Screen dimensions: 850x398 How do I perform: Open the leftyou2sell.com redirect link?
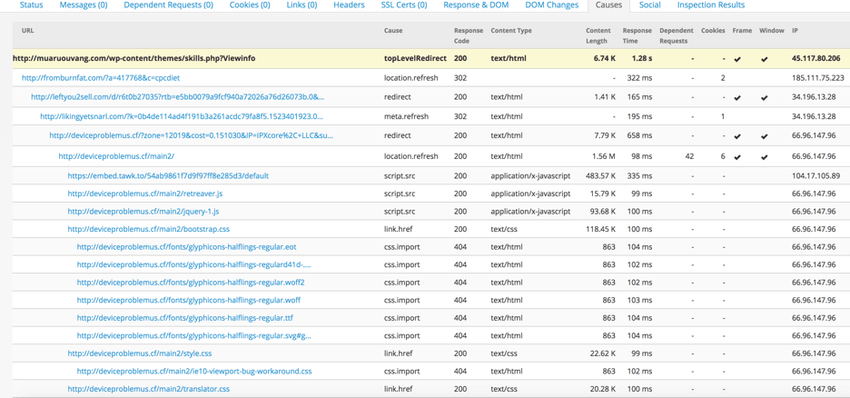click(178, 98)
